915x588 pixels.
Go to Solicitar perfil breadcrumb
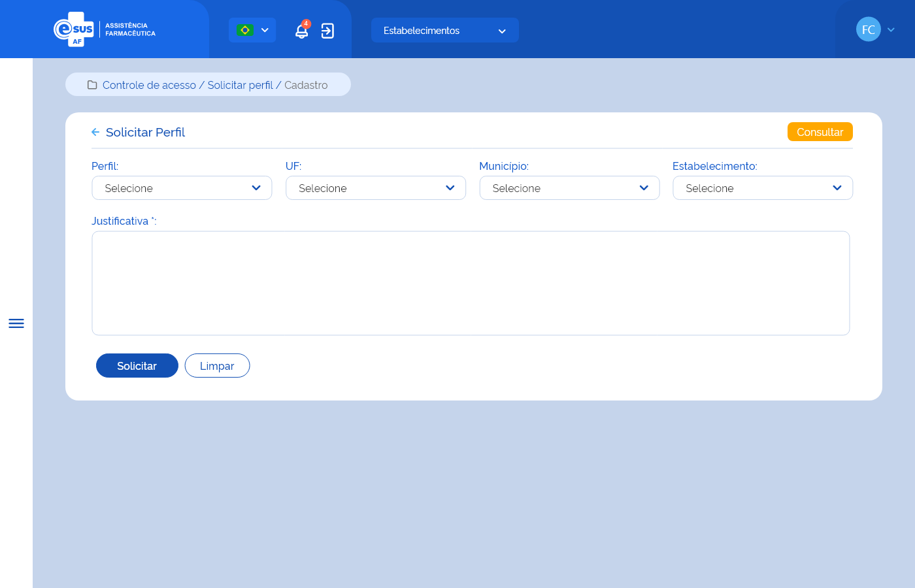point(240,85)
